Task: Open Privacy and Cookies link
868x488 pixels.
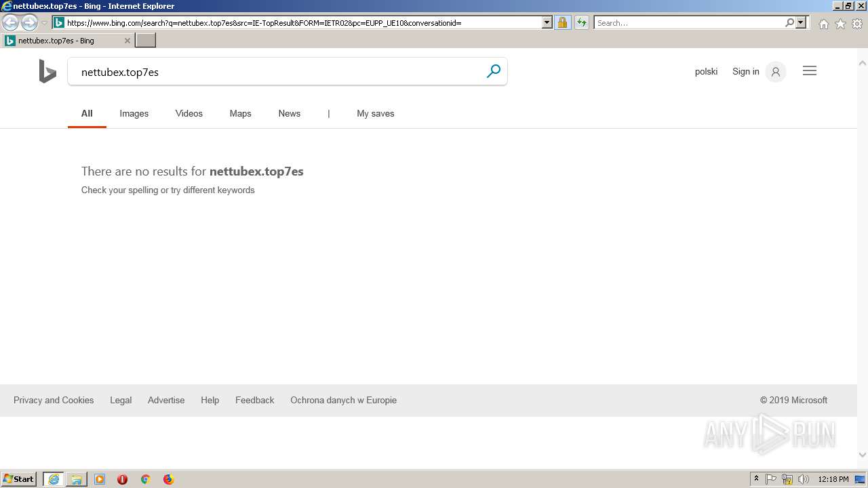Action: tap(54, 400)
